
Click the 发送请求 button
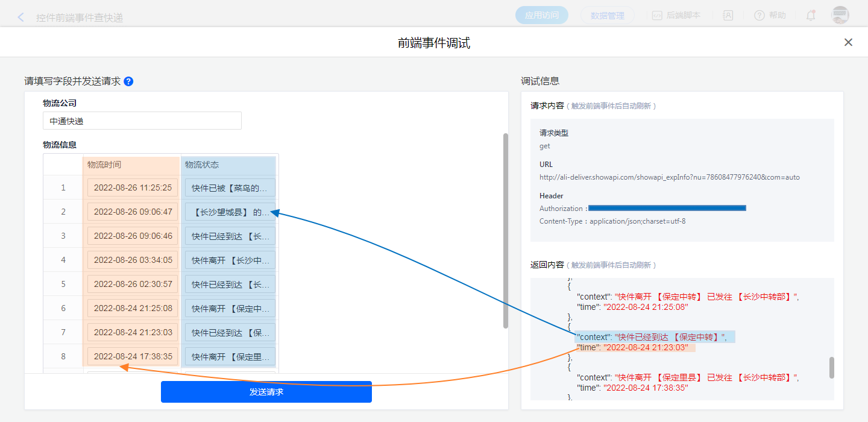pos(266,392)
